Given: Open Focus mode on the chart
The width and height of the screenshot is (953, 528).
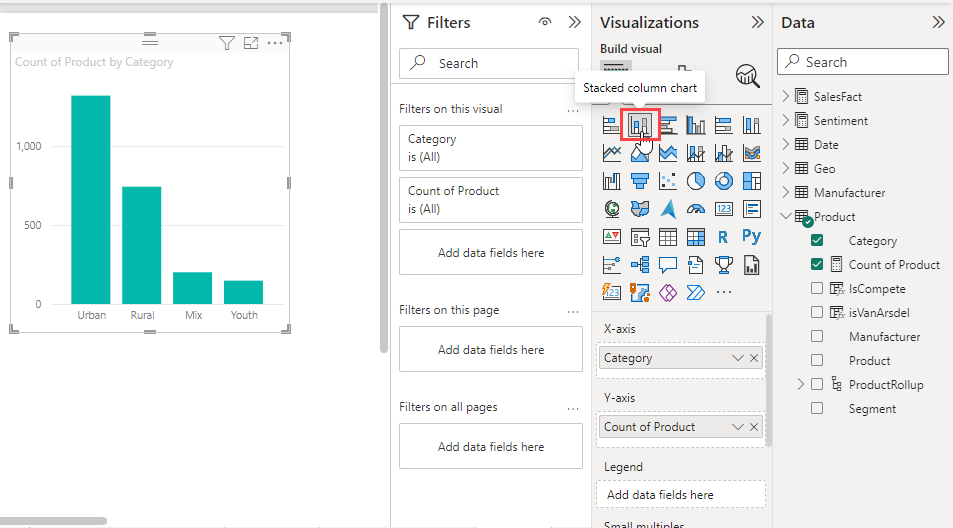Looking at the screenshot, I should (x=250, y=43).
